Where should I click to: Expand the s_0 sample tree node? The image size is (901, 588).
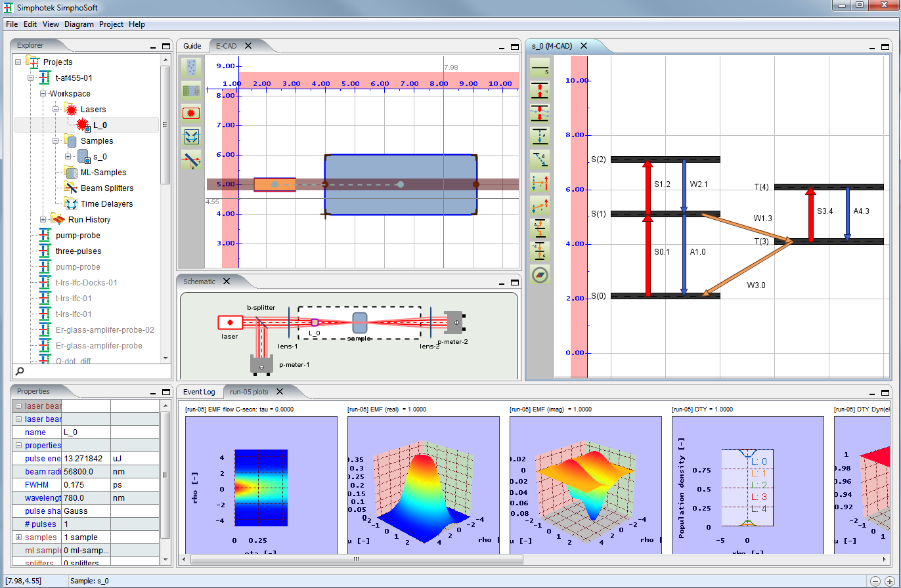click(x=68, y=157)
